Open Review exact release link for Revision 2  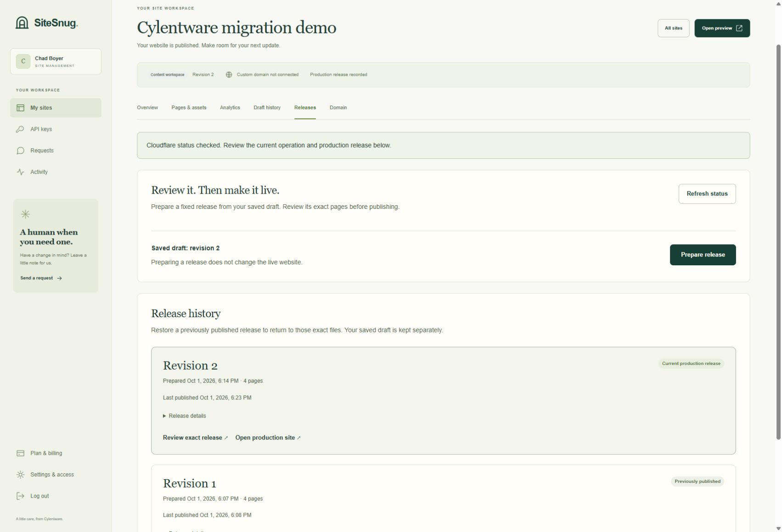coord(195,438)
